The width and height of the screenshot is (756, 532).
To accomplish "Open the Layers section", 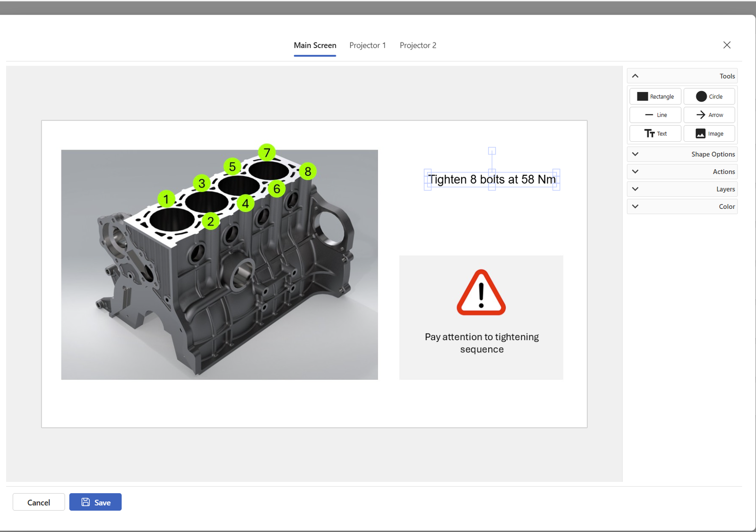I will click(682, 189).
